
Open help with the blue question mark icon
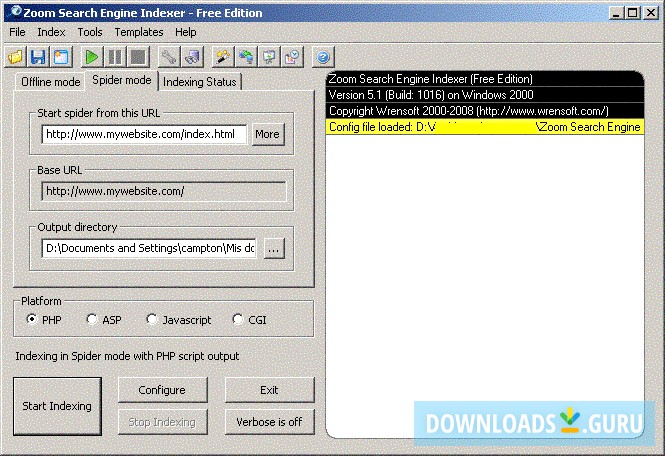(x=323, y=57)
